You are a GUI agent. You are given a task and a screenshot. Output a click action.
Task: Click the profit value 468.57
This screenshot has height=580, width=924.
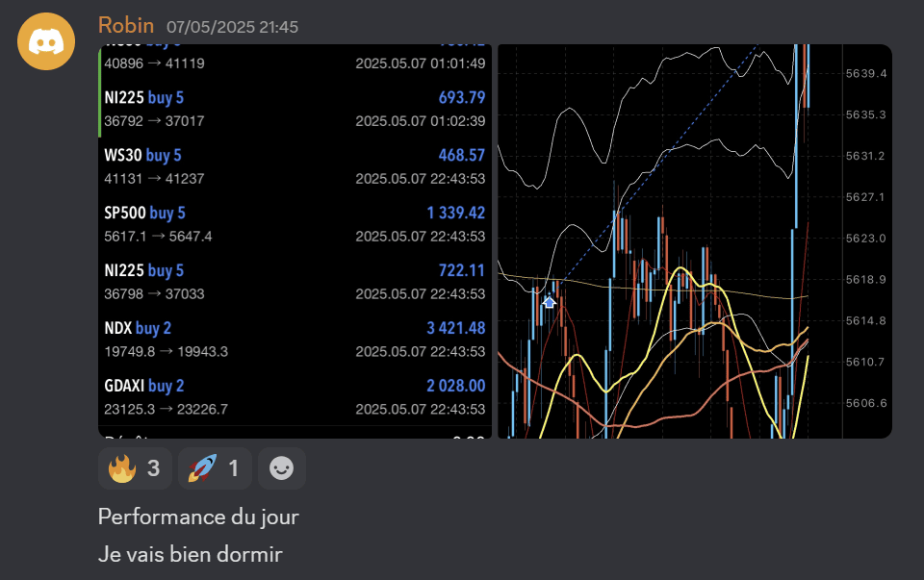[461, 155]
